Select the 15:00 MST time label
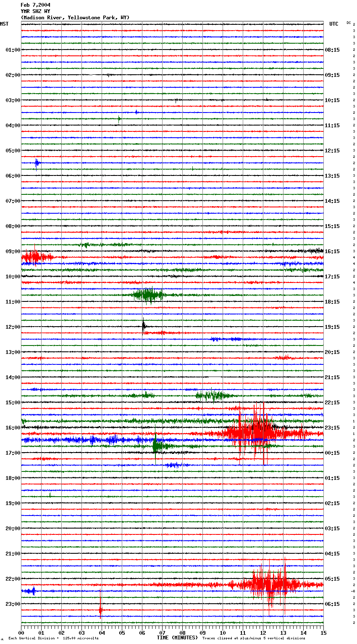Viewport: 357px width, 644px height. (13, 403)
